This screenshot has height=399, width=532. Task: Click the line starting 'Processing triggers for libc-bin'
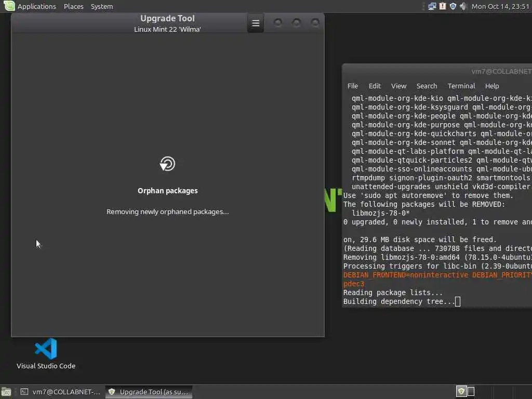tap(437, 266)
